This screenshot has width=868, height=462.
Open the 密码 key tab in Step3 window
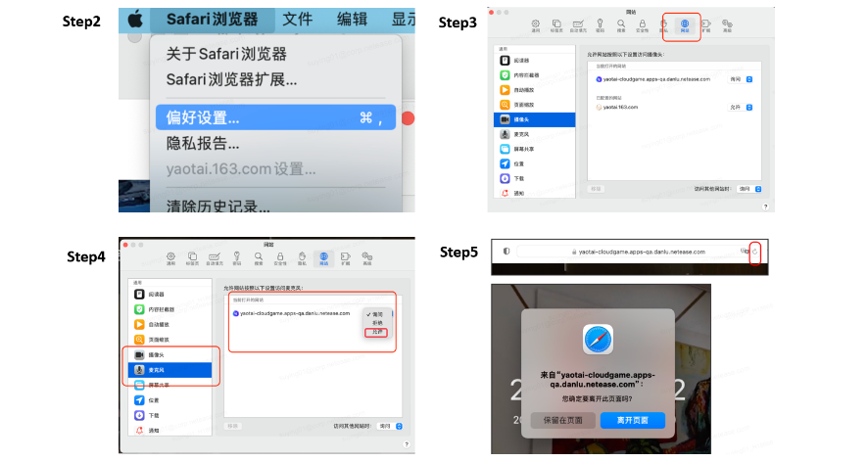point(600,25)
